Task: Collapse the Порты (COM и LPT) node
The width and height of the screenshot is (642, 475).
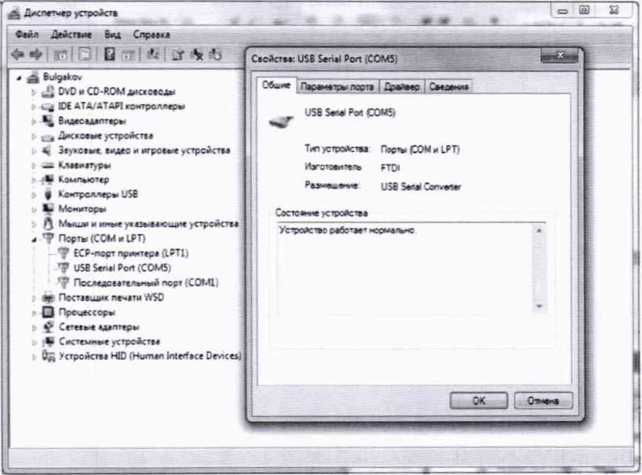Action: (35, 239)
